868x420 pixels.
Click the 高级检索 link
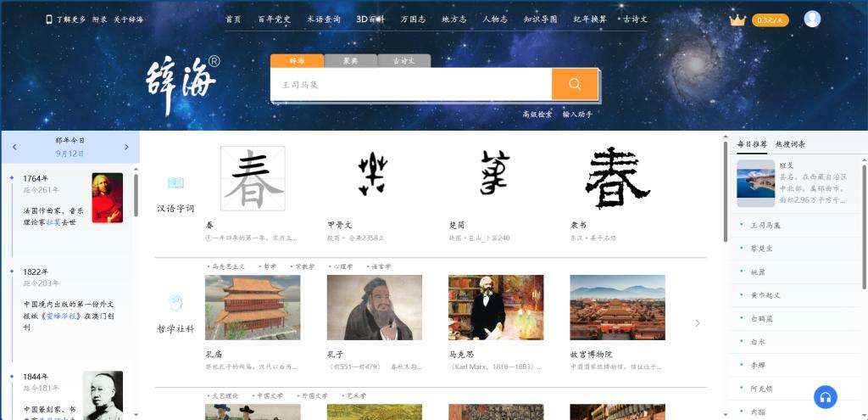537,114
